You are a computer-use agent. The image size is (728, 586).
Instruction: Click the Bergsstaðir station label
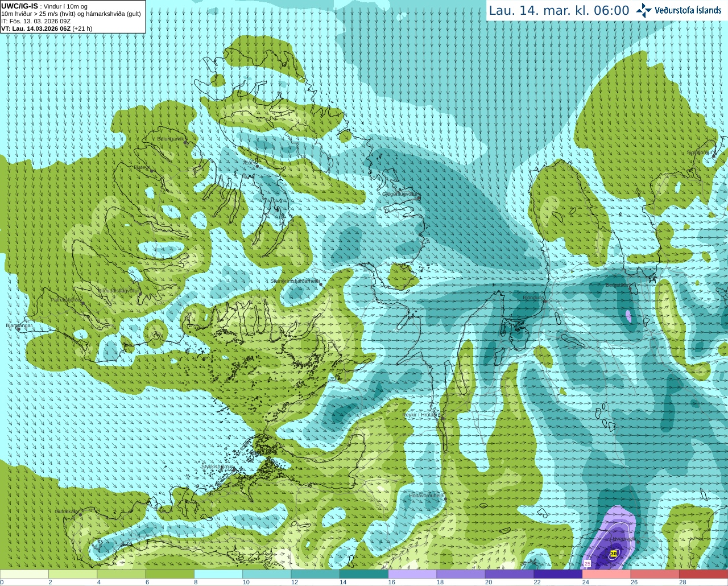[618, 285]
